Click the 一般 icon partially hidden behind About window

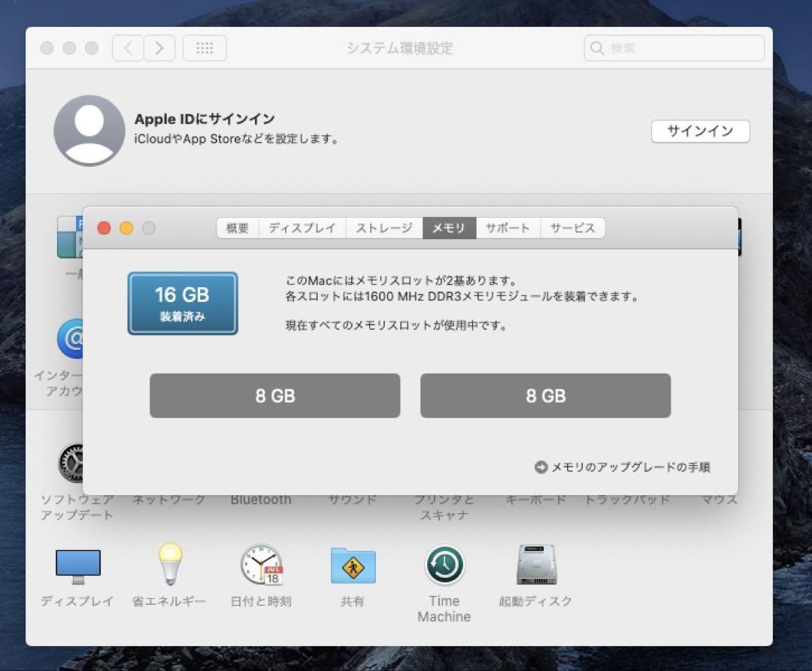click(x=70, y=237)
